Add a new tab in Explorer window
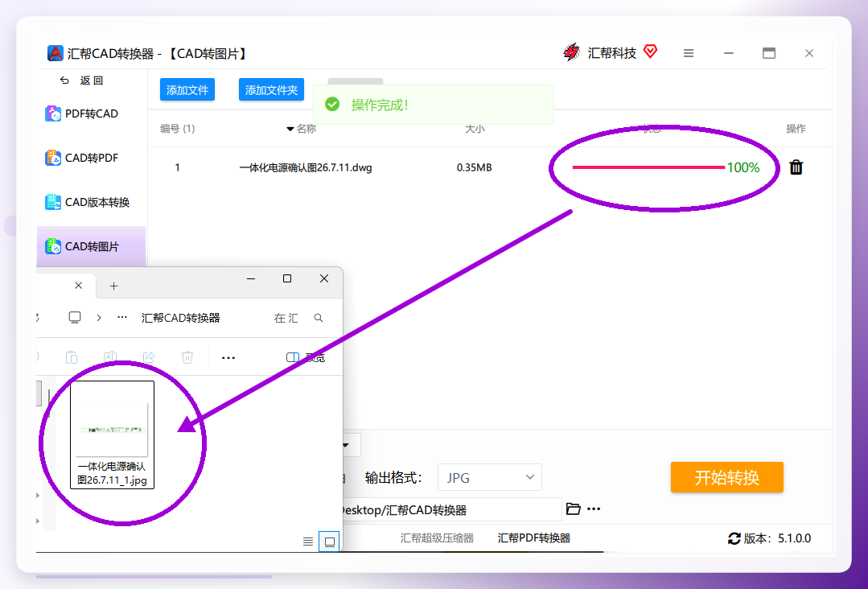868x589 pixels. click(113, 286)
